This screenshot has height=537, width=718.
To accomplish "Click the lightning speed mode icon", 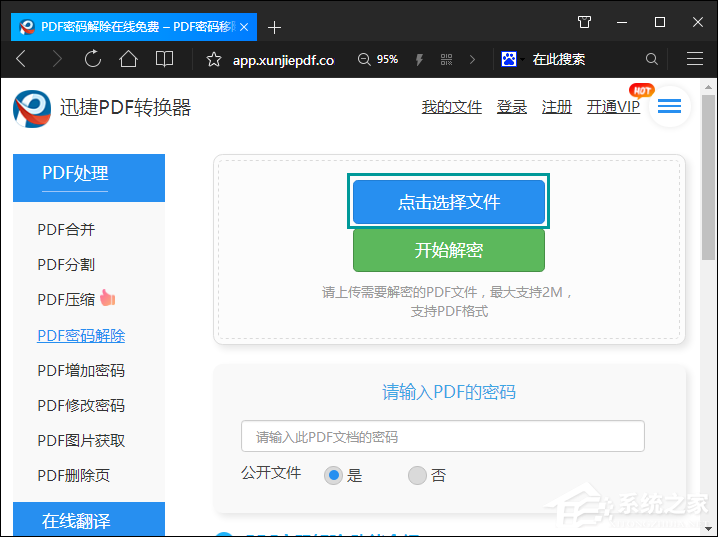I will pyautogui.click(x=419, y=60).
